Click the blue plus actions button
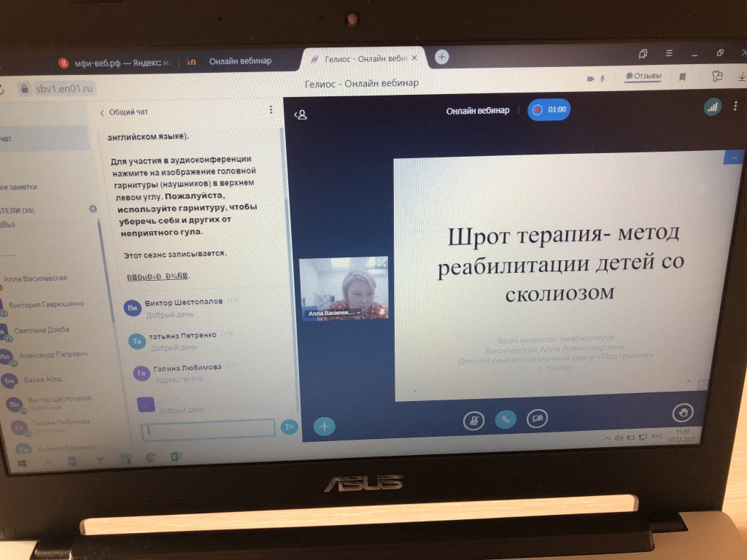This screenshot has width=747, height=560. coord(325,427)
